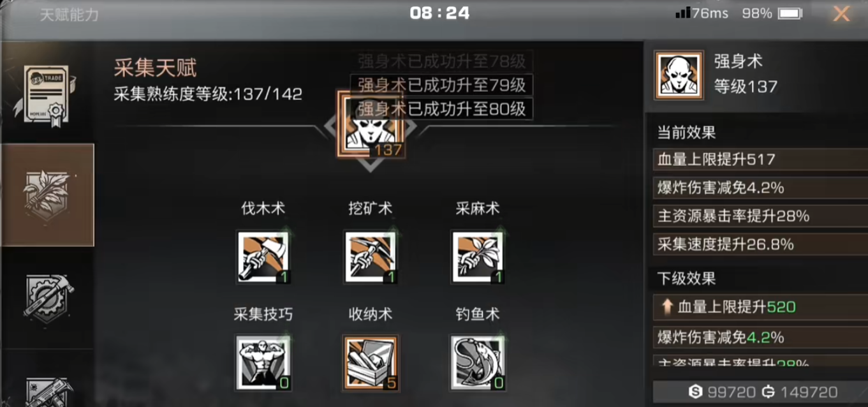Open the bottom partially visible sidebar tab

[x=48, y=390]
